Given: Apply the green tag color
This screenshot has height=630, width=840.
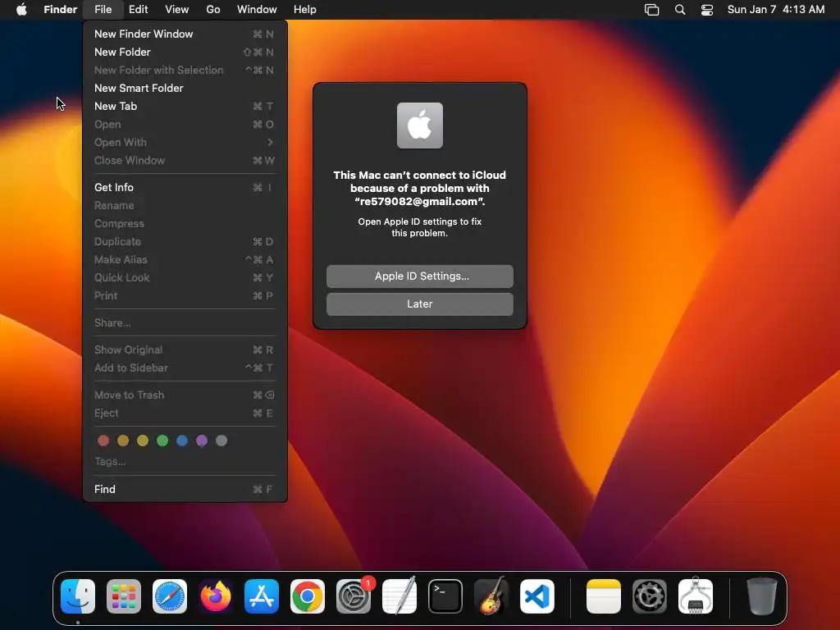Looking at the screenshot, I should point(162,441).
